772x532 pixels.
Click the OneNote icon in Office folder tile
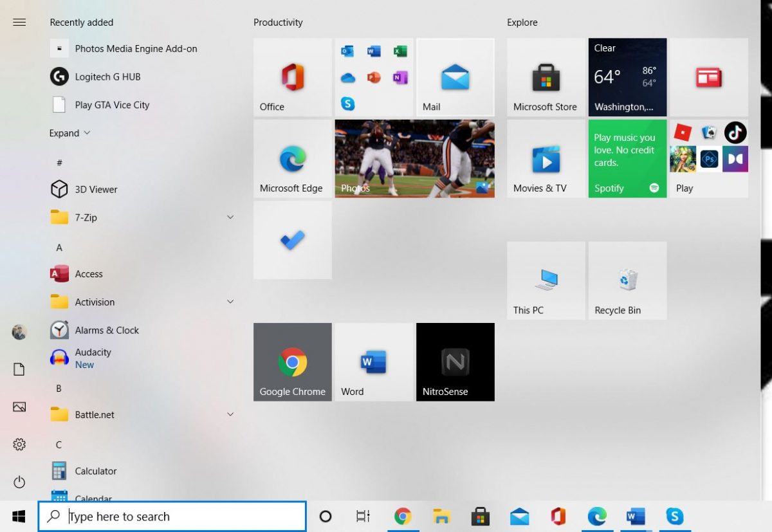pyautogui.click(x=400, y=78)
